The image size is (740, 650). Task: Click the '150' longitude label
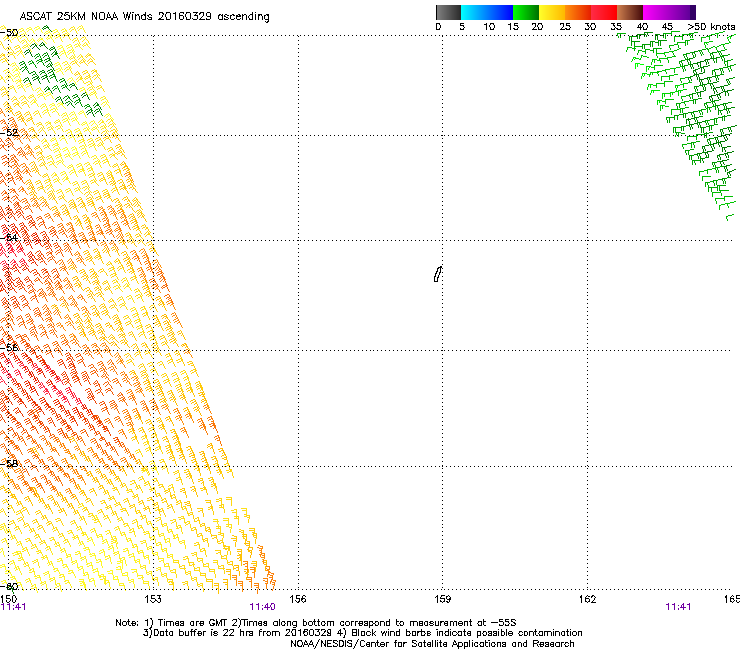click(8, 599)
